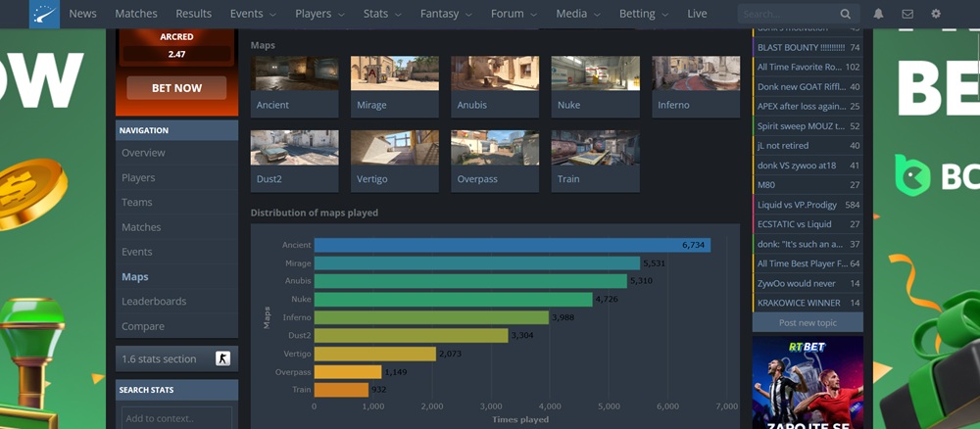Click the Dust2 bar in chart
The height and width of the screenshot is (429, 980).
pos(411,335)
